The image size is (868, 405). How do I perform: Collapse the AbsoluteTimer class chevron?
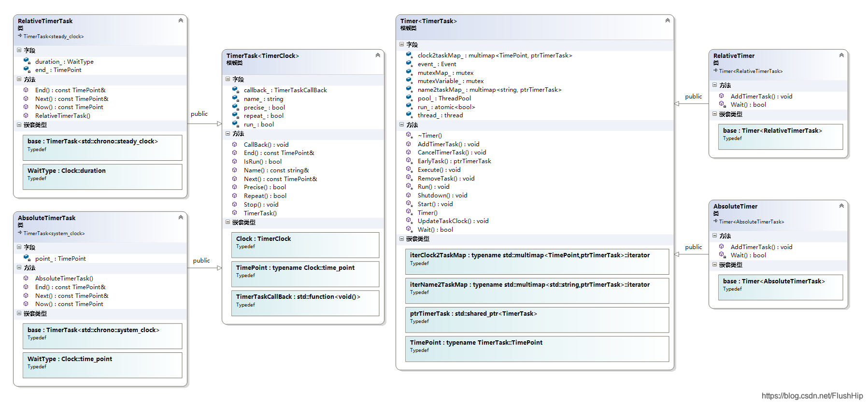(841, 206)
